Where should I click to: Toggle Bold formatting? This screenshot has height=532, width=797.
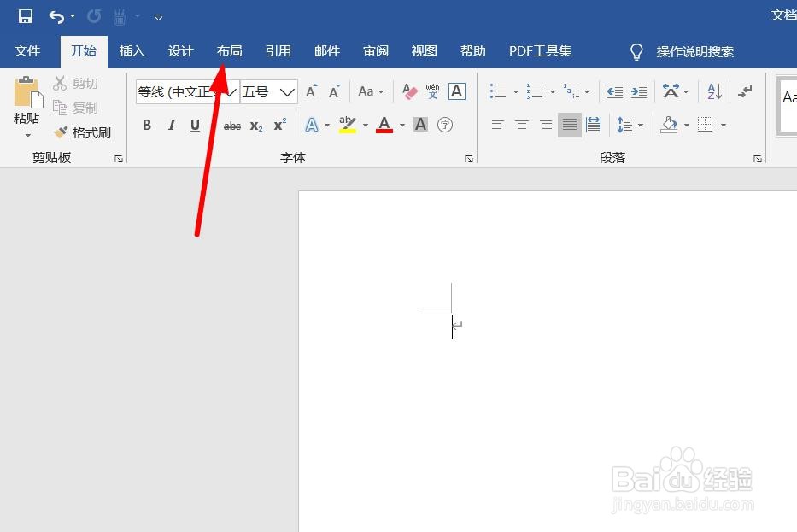146,125
